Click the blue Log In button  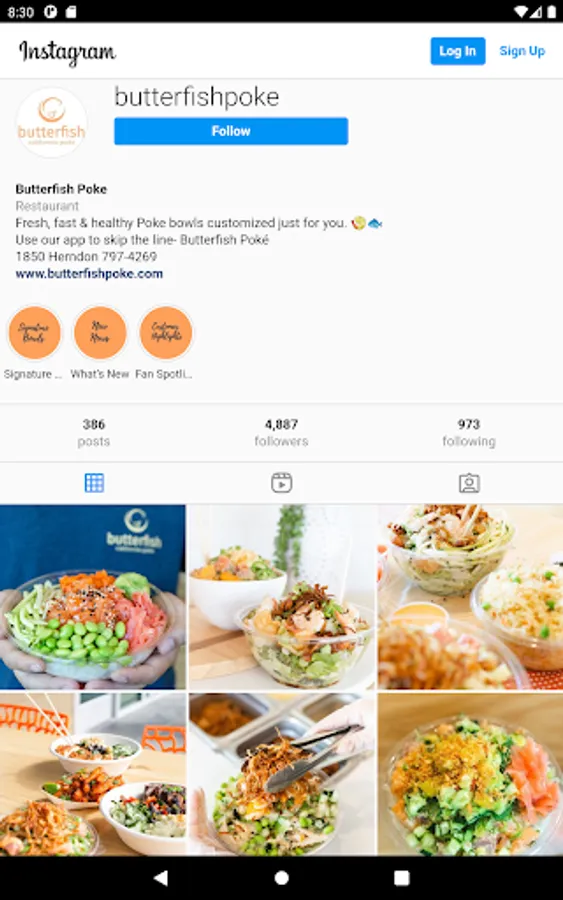coord(457,51)
